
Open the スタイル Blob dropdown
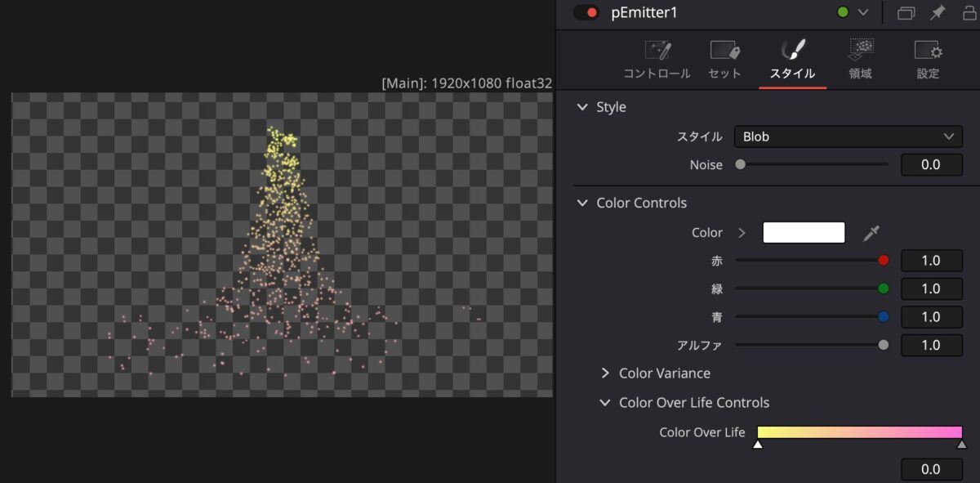[848, 136]
